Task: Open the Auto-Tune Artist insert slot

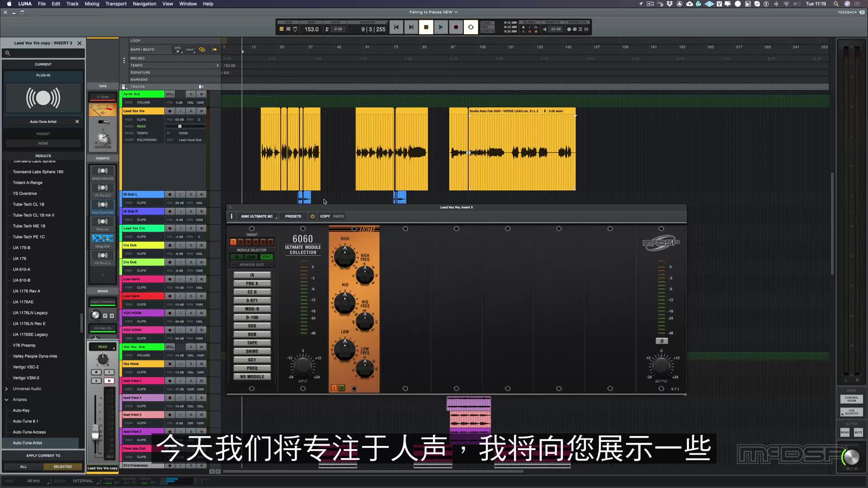Action: (x=103, y=207)
